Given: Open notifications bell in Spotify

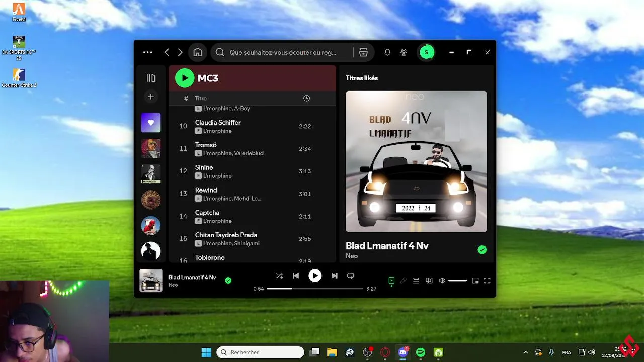Looking at the screenshot, I should [387, 52].
